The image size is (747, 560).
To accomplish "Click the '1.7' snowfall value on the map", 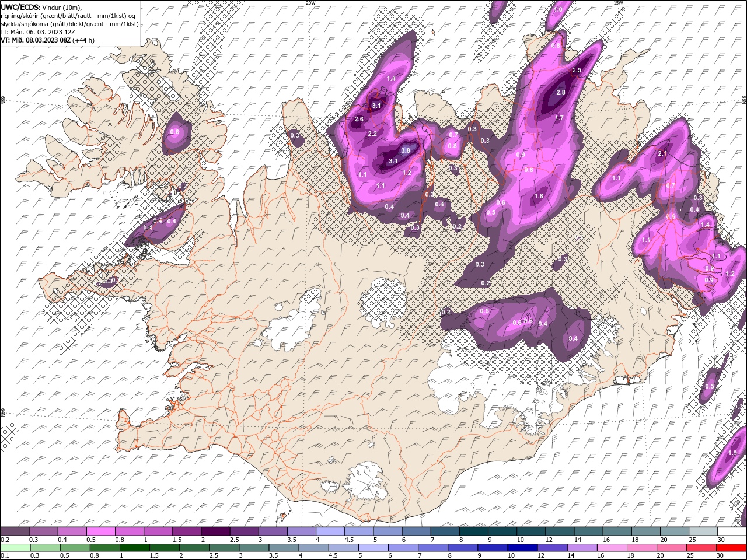I will (x=559, y=118).
